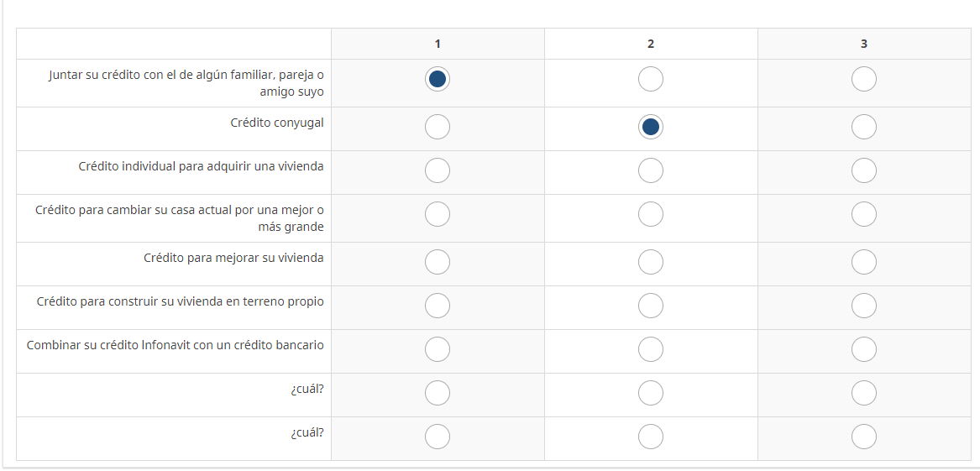980x471 pixels.
Task: Pick rank 2 for Crédito individual para adquirir vivienda
Action: tap(651, 170)
